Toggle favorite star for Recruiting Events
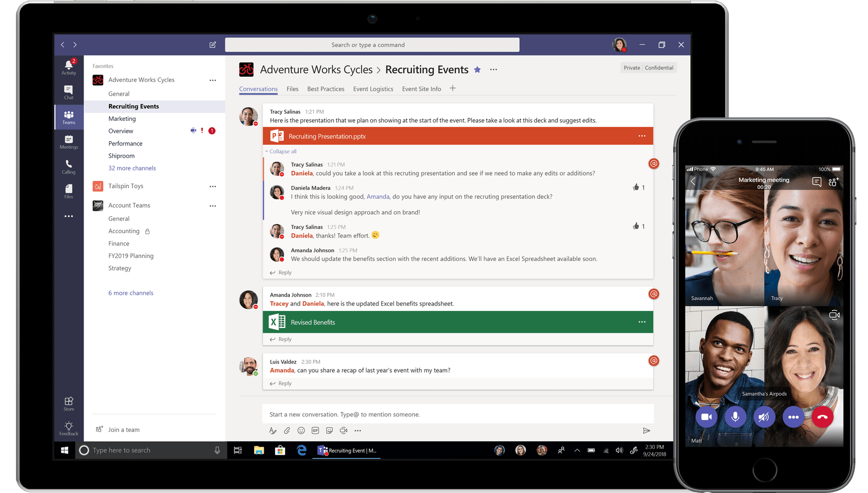 pyautogui.click(x=478, y=70)
